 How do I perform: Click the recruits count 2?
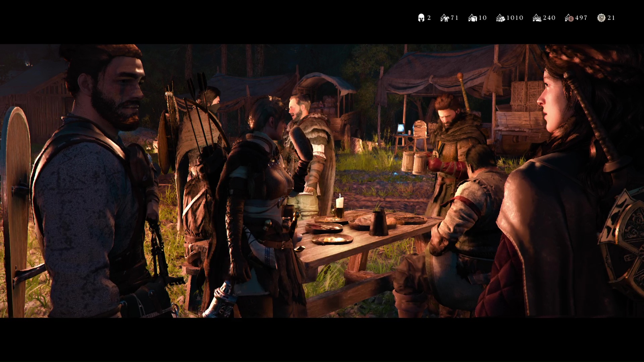(x=429, y=18)
